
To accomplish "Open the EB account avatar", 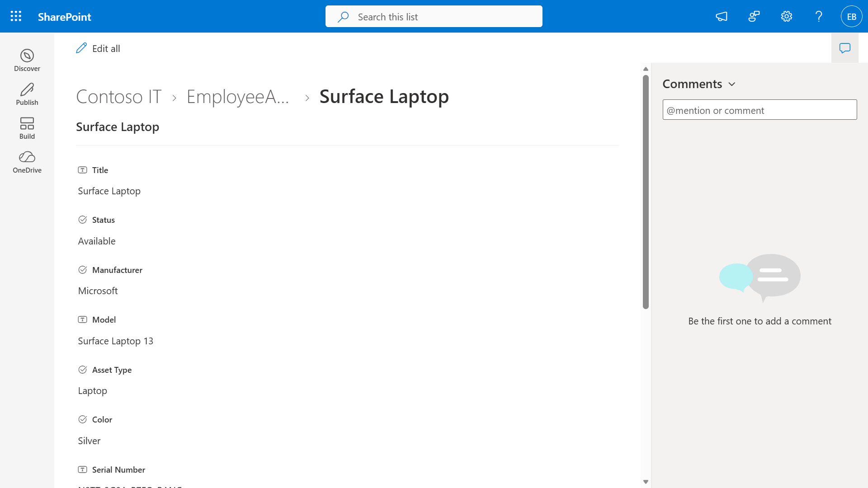I will coord(852,17).
